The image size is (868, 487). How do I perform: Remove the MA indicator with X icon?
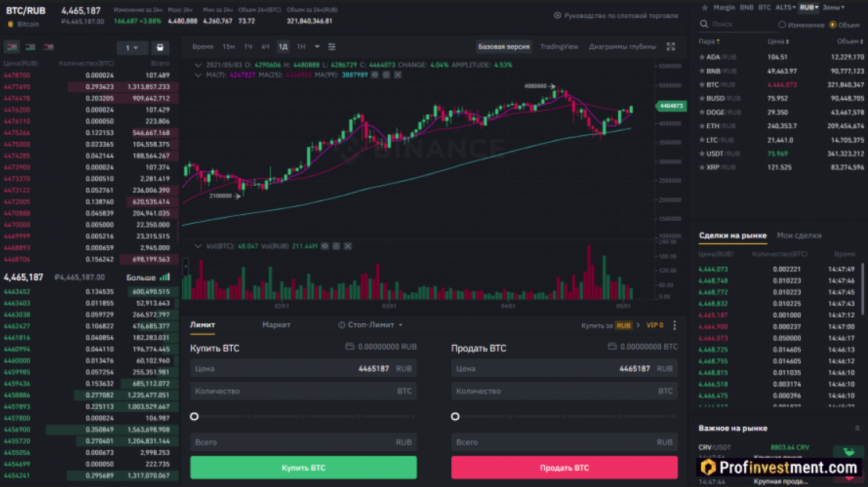click(x=397, y=75)
